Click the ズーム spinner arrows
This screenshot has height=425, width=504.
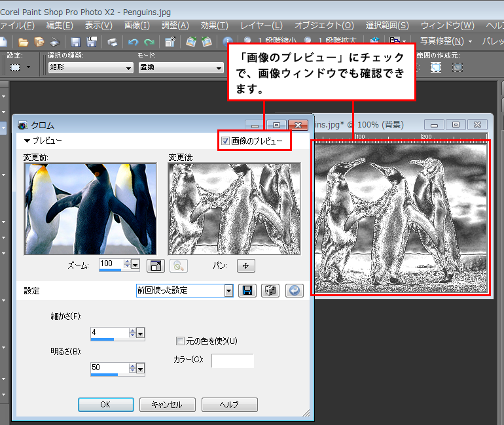point(127,264)
